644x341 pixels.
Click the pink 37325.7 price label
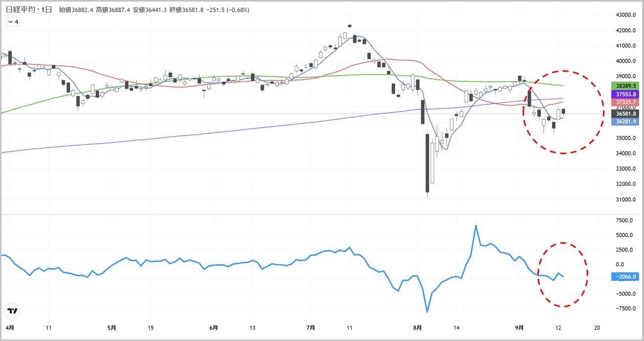[625, 102]
